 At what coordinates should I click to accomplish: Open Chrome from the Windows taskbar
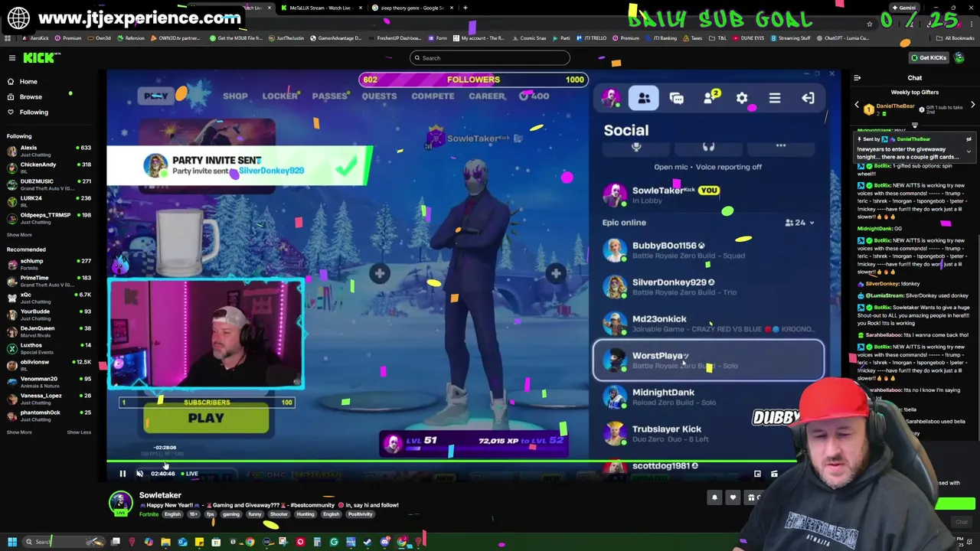tap(250, 542)
